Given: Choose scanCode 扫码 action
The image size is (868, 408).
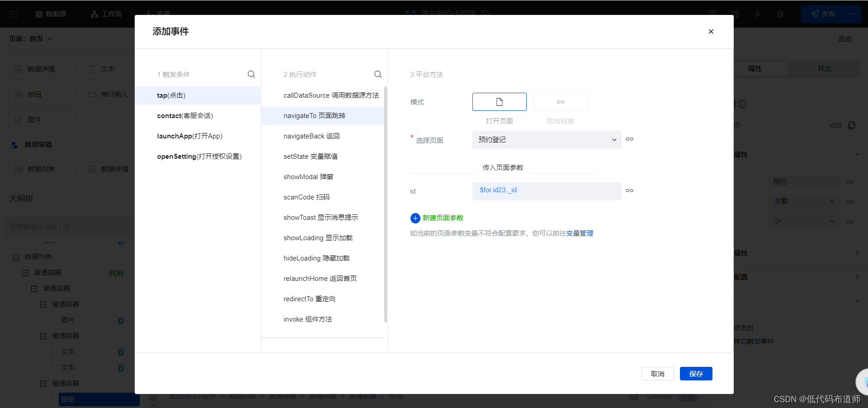Looking at the screenshot, I should click(323, 197).
